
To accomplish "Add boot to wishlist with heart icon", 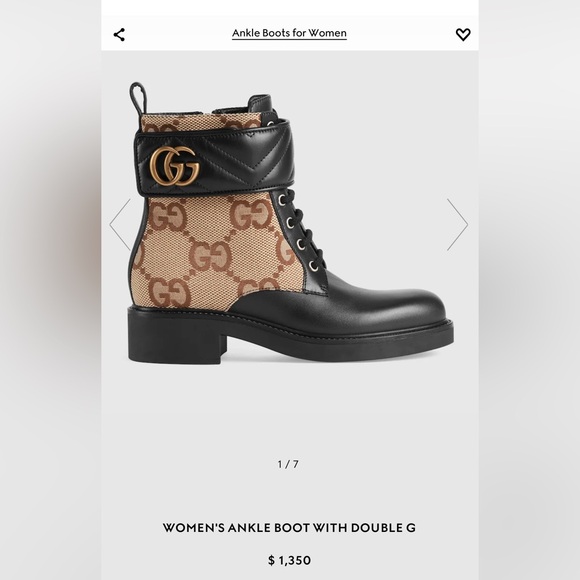I will pyautogui.click(x=463, y=34).
